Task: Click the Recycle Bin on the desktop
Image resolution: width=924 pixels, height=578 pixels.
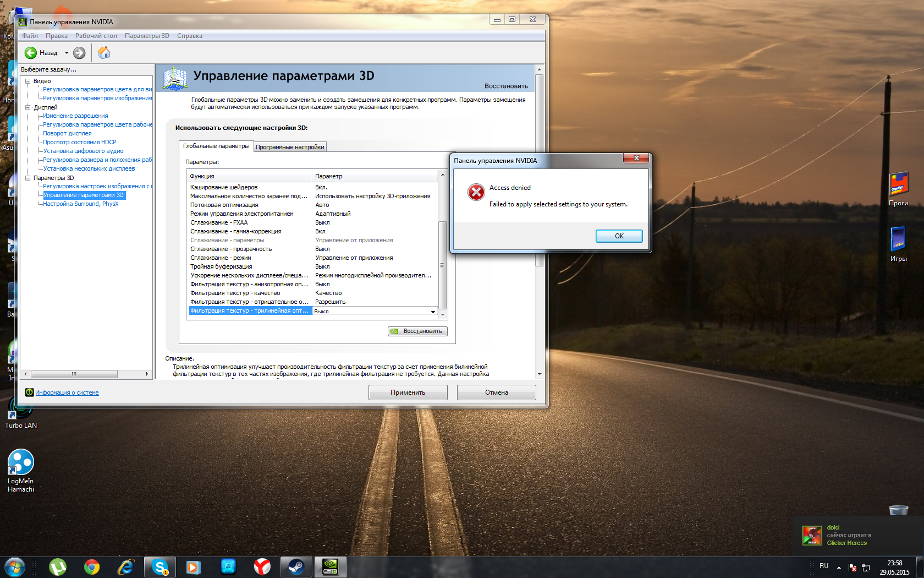Action: click(x=899, y=510)
